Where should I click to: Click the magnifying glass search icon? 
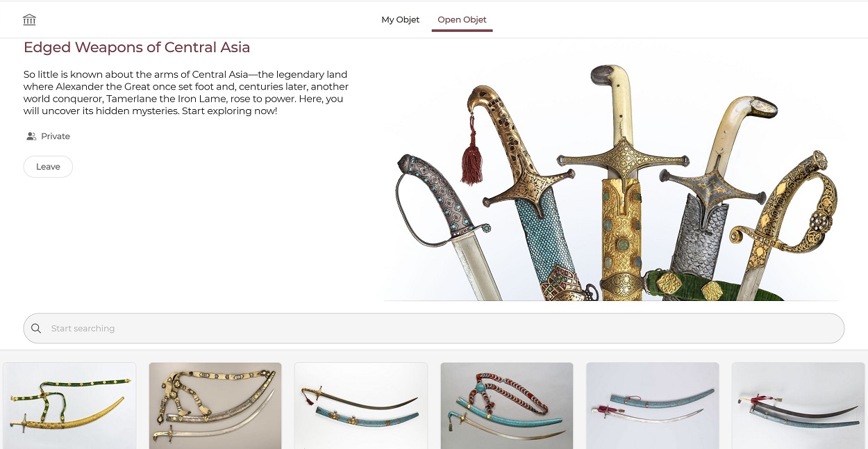36,328
